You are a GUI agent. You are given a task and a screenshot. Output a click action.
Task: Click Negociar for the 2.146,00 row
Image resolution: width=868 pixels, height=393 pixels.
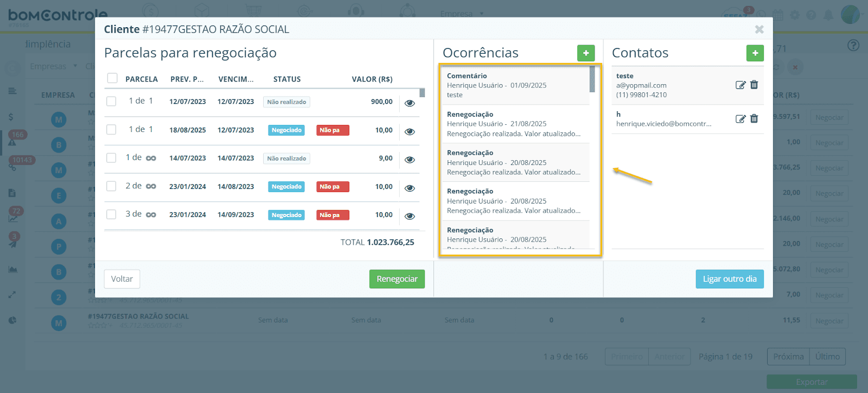[829, 219]
